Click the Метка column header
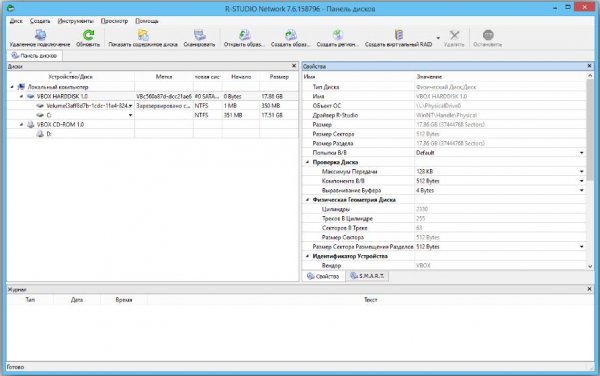 164,77
